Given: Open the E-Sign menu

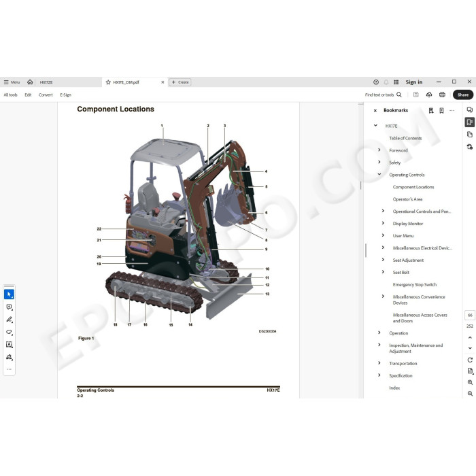Looking at the screenshot, I should 65,95.
